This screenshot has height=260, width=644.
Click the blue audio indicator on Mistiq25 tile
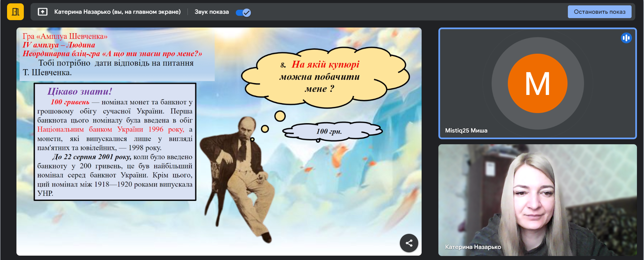(626, 38)
